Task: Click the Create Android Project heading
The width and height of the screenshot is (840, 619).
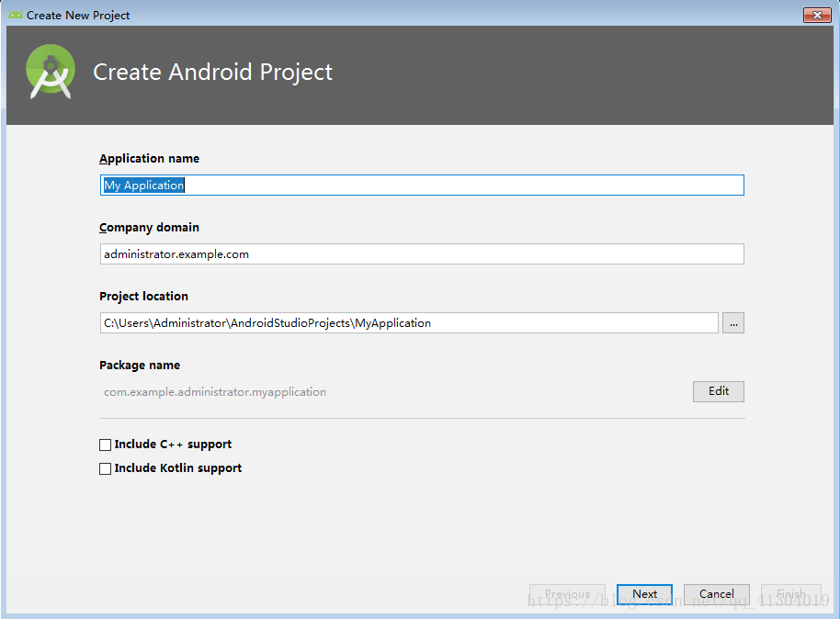Action: coord(212,73)
